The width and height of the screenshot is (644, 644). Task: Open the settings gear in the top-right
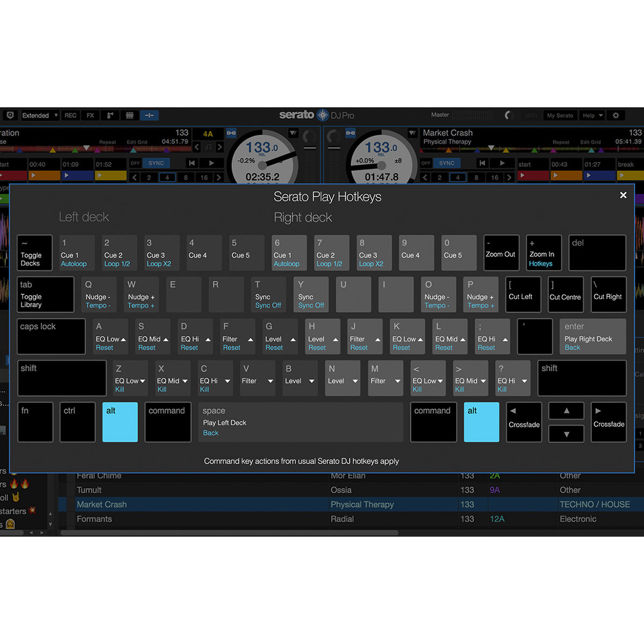click(x=616, y=115)
